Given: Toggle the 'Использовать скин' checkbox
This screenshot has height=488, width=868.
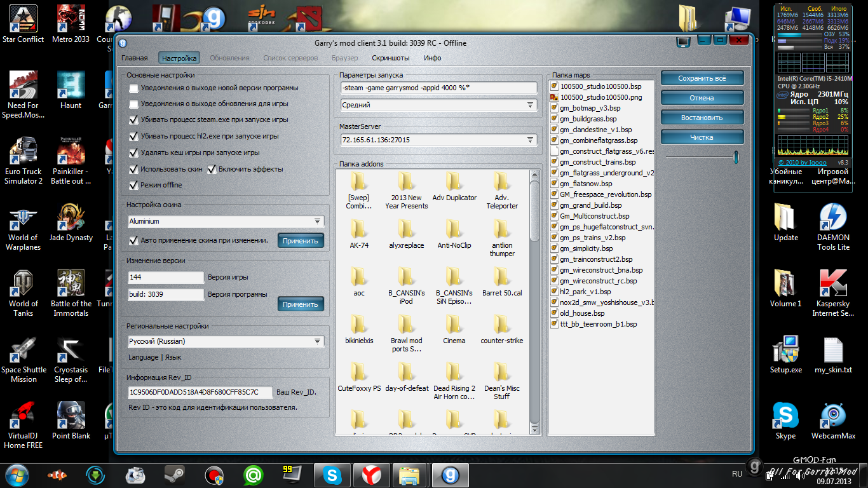Looking at the screenshot, I should click(x=133, y=169).
